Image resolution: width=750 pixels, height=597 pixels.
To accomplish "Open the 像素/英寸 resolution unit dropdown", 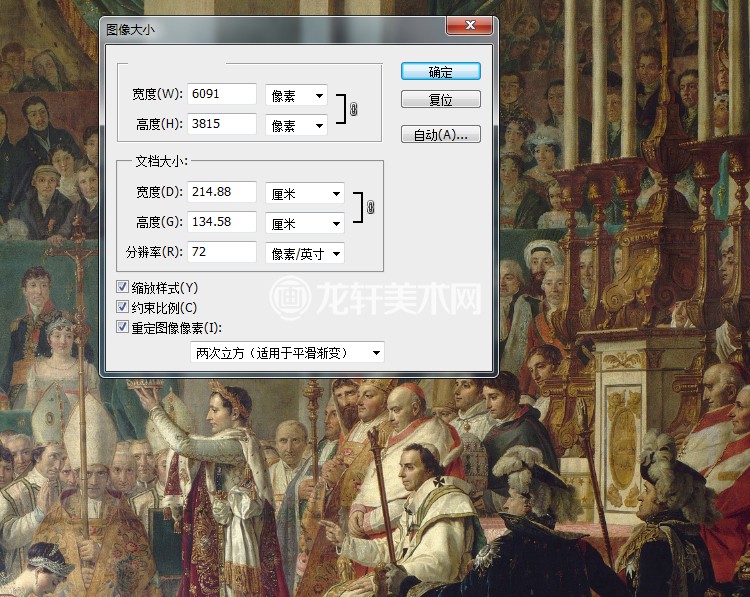I will tap(304, 254).
